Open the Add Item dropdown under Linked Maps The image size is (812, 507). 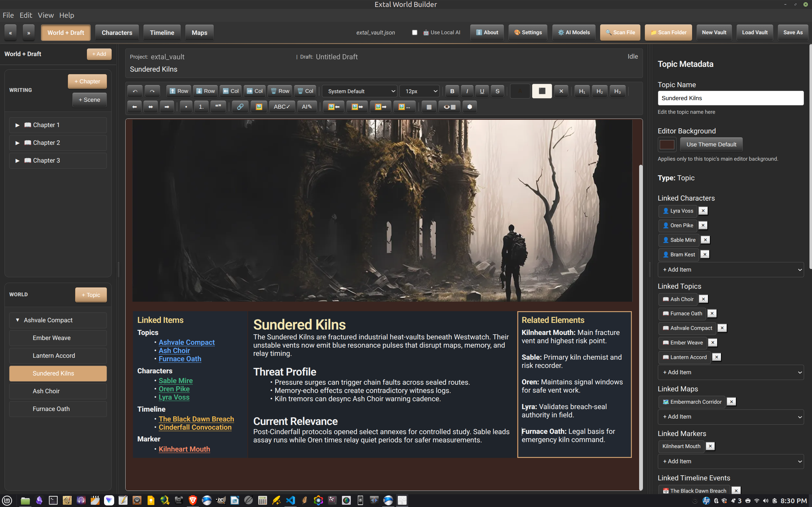[730, 417]
